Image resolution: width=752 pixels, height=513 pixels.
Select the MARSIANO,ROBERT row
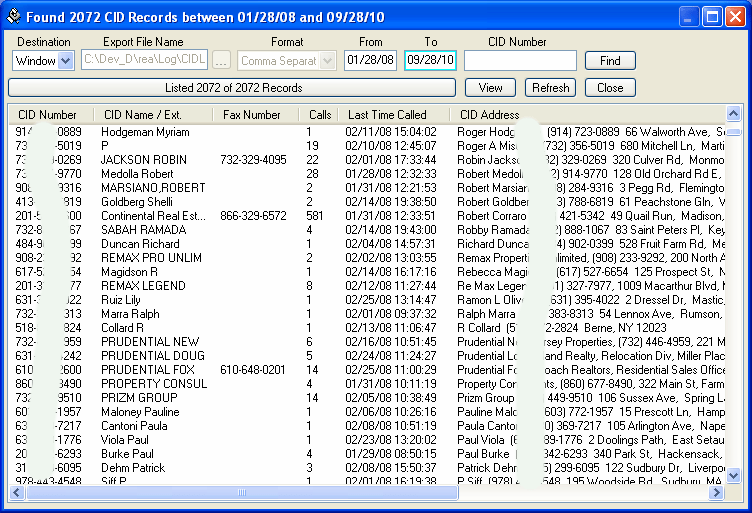(367, 187)
